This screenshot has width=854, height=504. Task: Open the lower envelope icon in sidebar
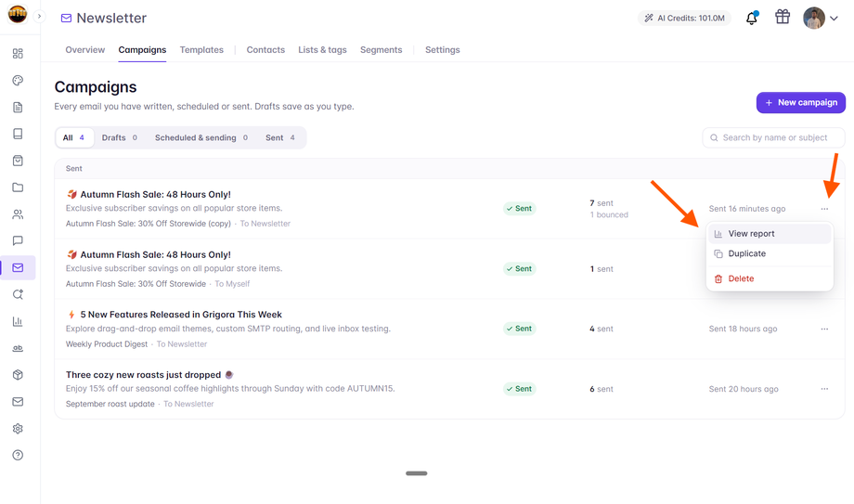pos(18,402)
